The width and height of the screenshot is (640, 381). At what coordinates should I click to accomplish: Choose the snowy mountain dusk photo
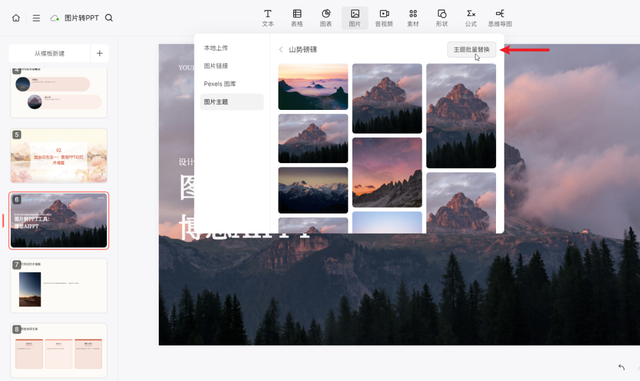tap(313, 190)
